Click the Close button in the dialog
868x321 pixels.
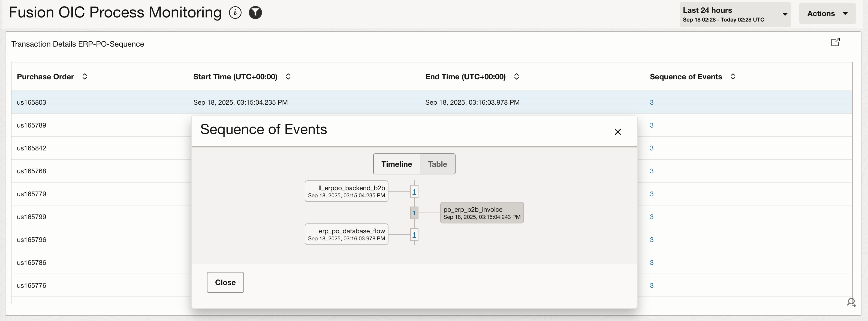[x=225, y=282]
